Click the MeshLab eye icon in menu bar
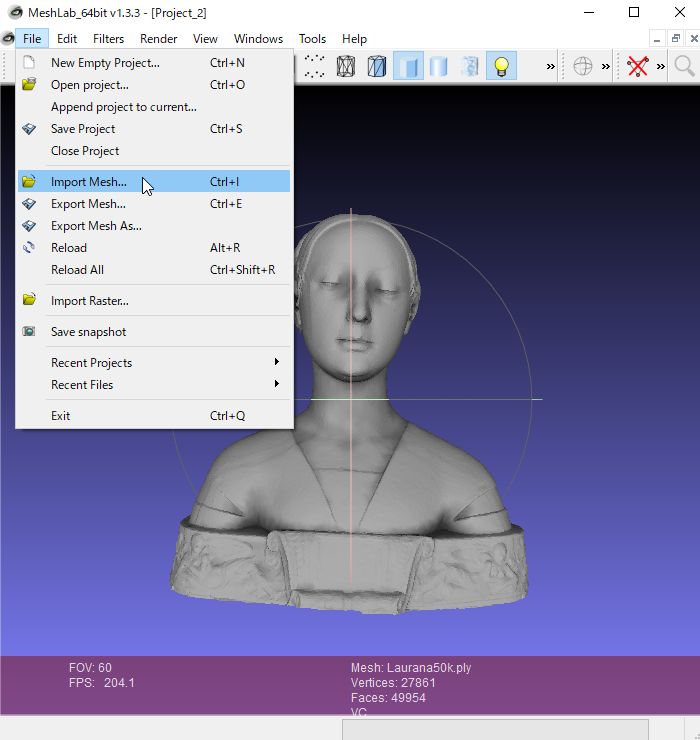Image resolution: width=700 pixels, height=740 pixels. (x=8, y=38)
